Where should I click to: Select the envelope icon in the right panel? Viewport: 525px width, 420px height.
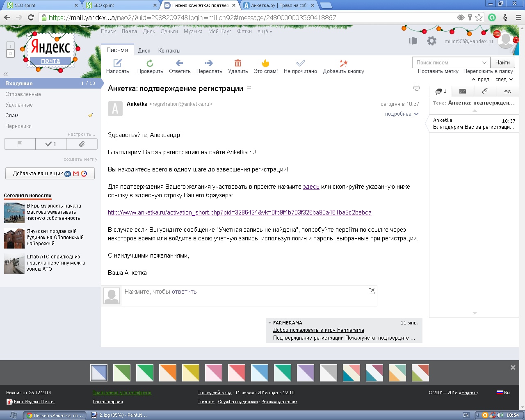[x=463, y=91]
